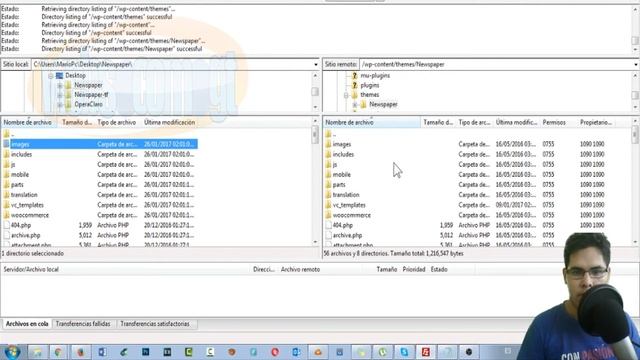The height and width of the screenshot is (360, 640).
Task: Click the mu-plugins question mark icon
Action: [x=354, y=76]
